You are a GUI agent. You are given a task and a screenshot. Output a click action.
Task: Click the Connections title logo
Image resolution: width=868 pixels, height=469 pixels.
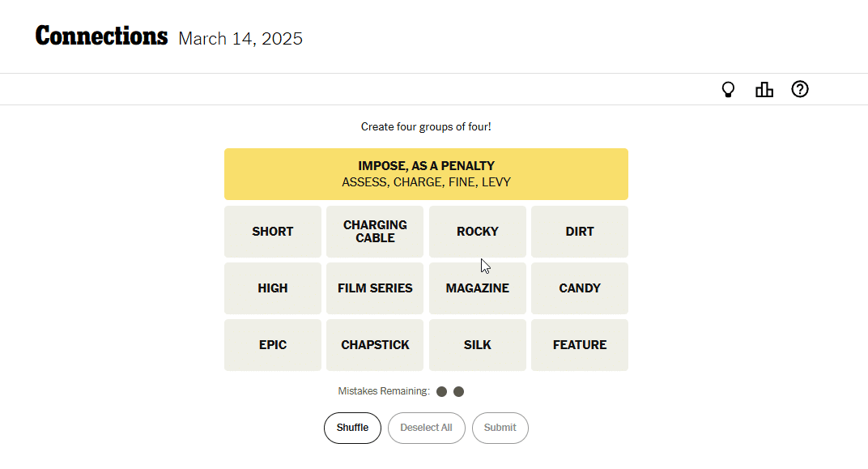point(101,36)
